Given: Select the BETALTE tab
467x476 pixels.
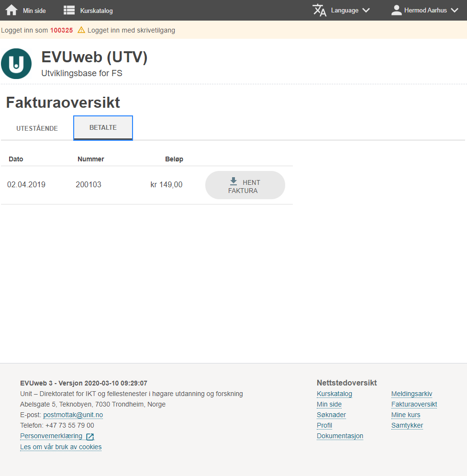Looking at the screenshot, I should [x=103, y=128].
